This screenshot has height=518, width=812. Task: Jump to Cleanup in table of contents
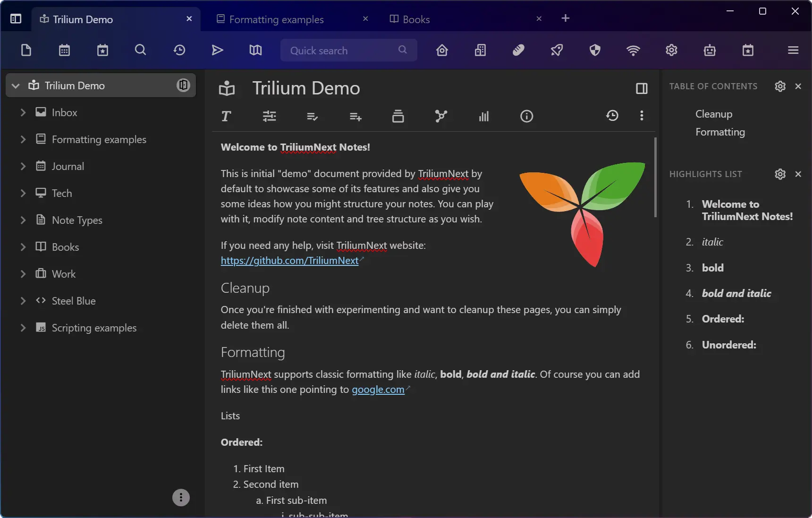pyautogui.click(x=713, y=114)
